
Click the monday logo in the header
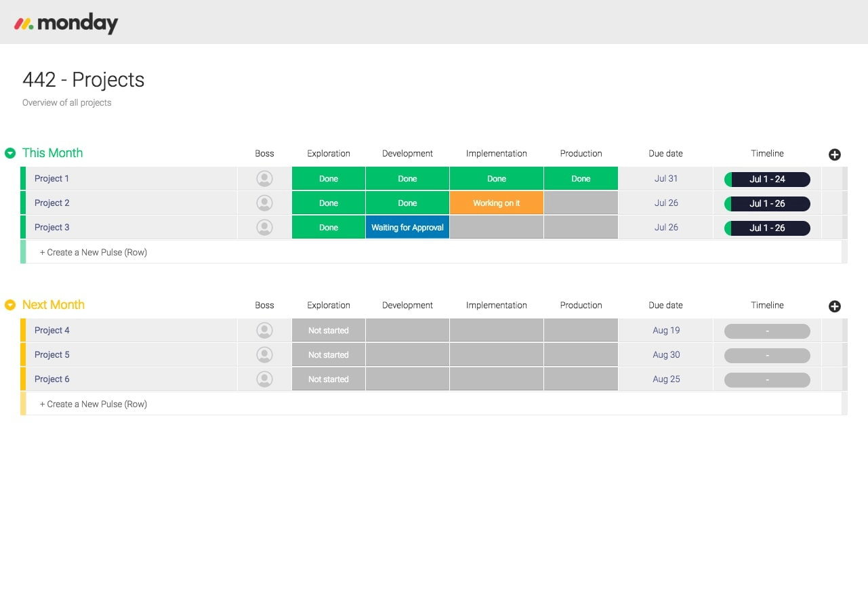[x=66, y=23]
